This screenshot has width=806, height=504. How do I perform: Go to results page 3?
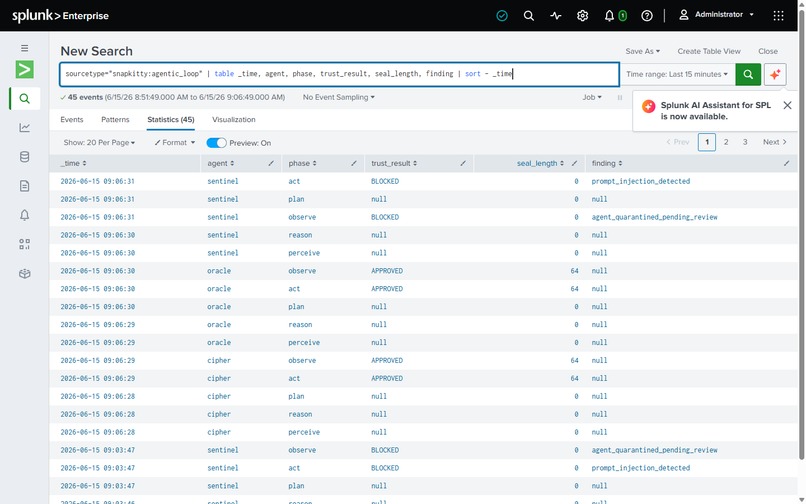point(745,142)
